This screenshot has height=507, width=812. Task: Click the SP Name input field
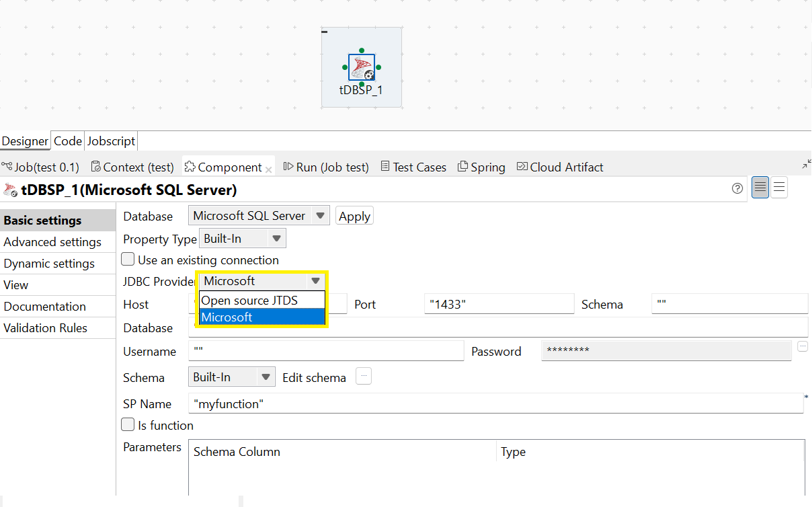tap(496, 403)
